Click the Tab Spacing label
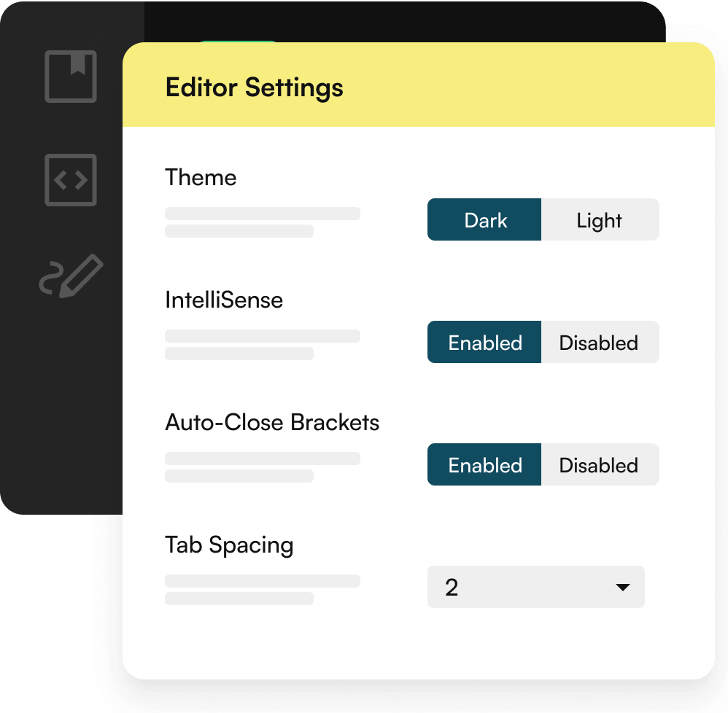 229,545
